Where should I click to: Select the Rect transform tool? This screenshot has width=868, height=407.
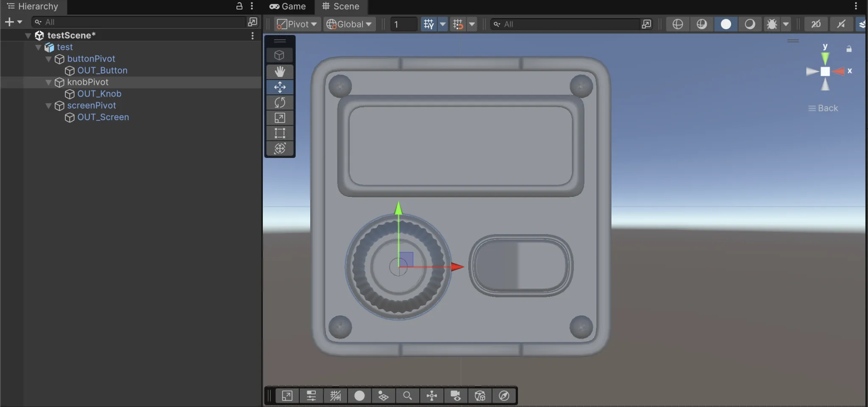[280, 133]
